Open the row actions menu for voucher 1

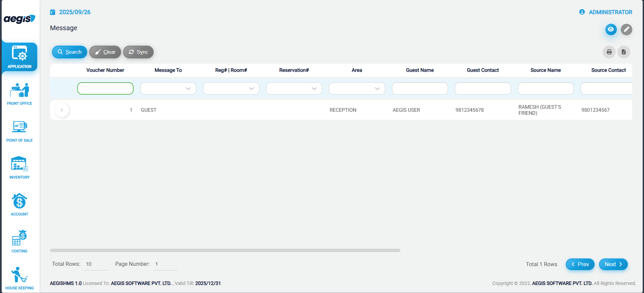click(x=62, y=110)
